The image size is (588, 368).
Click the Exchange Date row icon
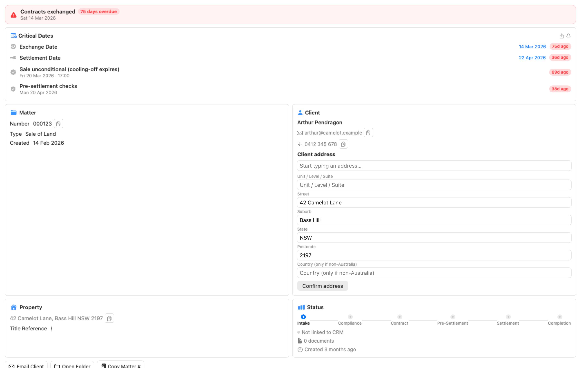[x=13, y=46]
